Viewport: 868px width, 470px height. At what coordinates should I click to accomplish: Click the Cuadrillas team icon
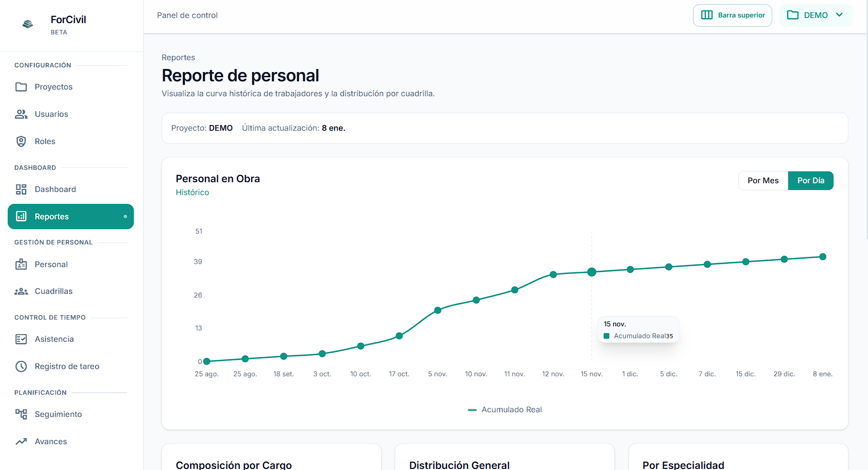(21, 291)
